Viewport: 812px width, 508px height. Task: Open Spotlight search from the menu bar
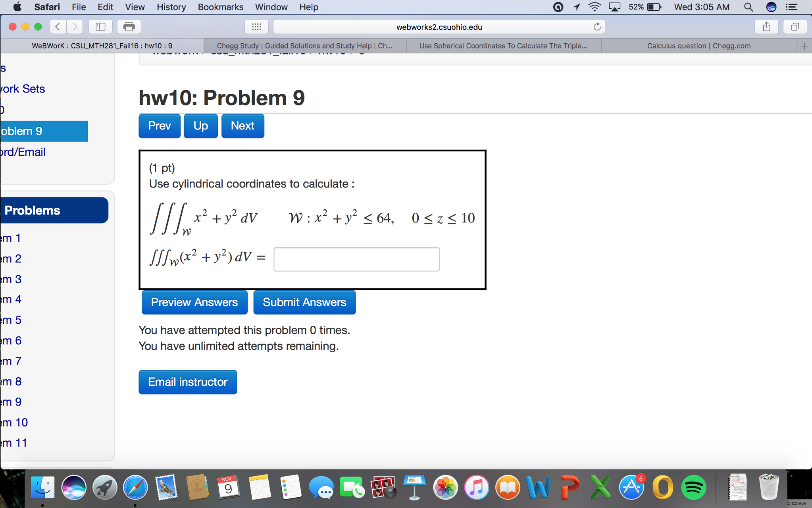(749, 7)
